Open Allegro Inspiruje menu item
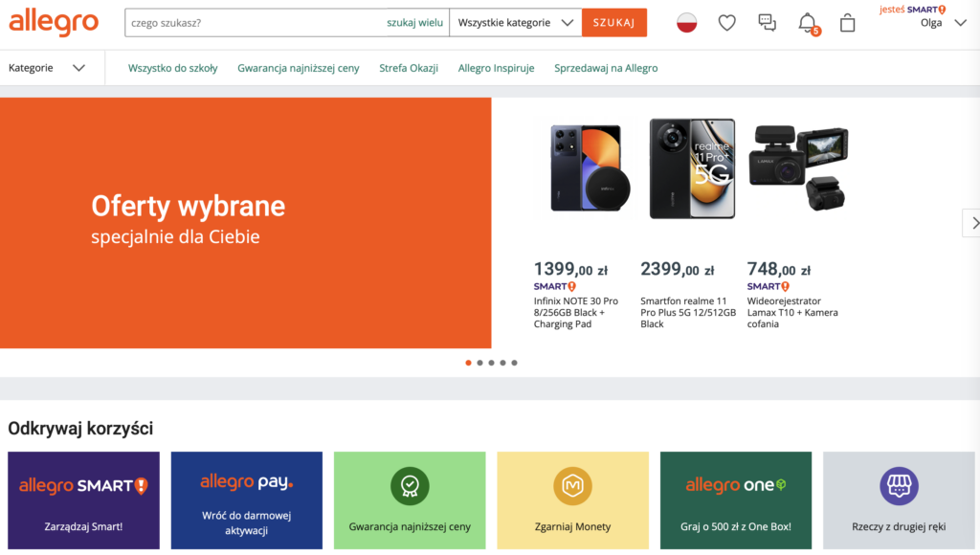Screen dimensions: 980x555 (x=497, y=68)
